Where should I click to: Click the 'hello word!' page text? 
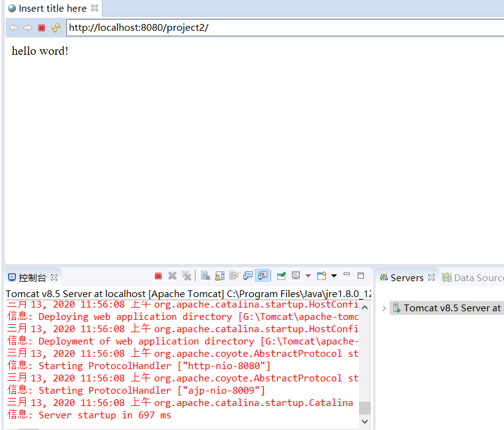(x=40, y=51)
